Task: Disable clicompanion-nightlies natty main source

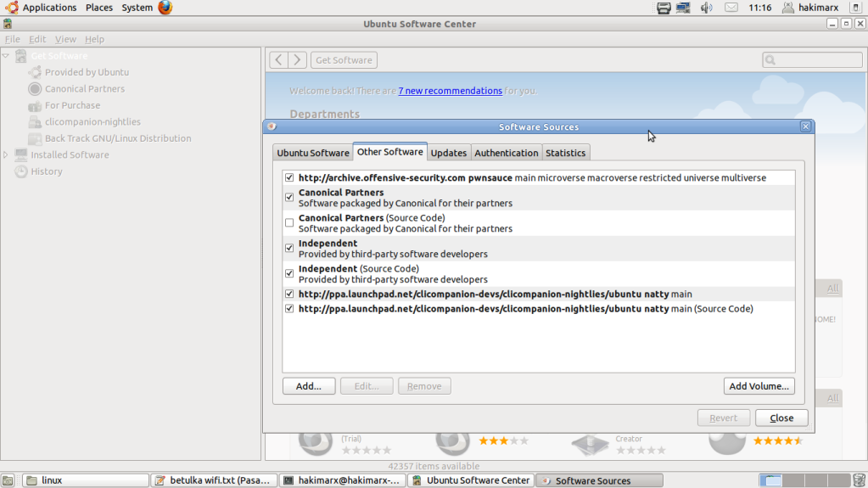Action: pyautogui.click(x=289, y=294)
